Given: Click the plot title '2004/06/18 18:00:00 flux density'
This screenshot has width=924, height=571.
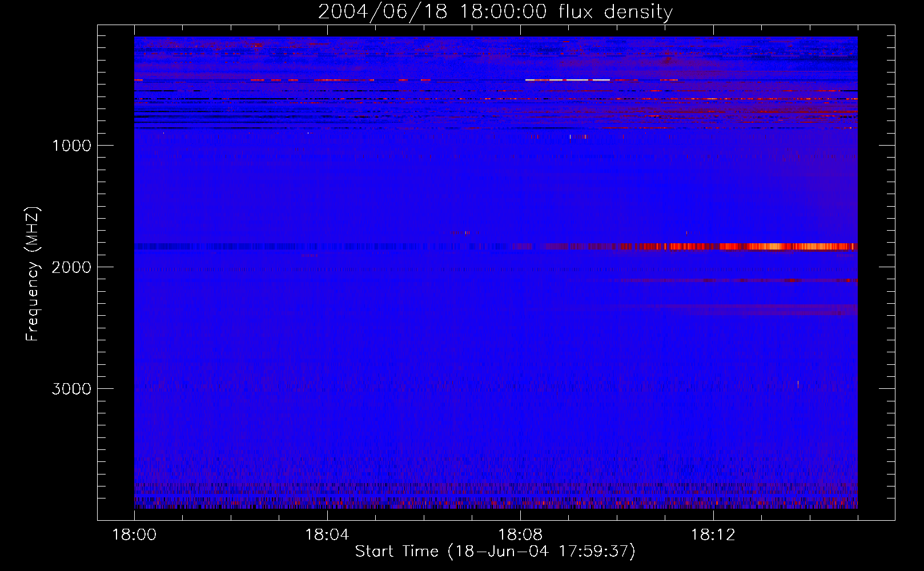Looking at the screenshot, I should coord(495,11).
